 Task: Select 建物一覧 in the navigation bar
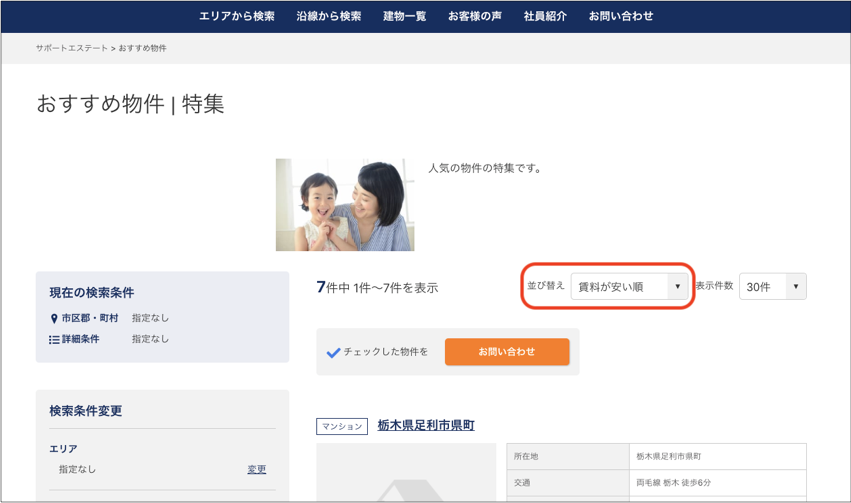404,16
